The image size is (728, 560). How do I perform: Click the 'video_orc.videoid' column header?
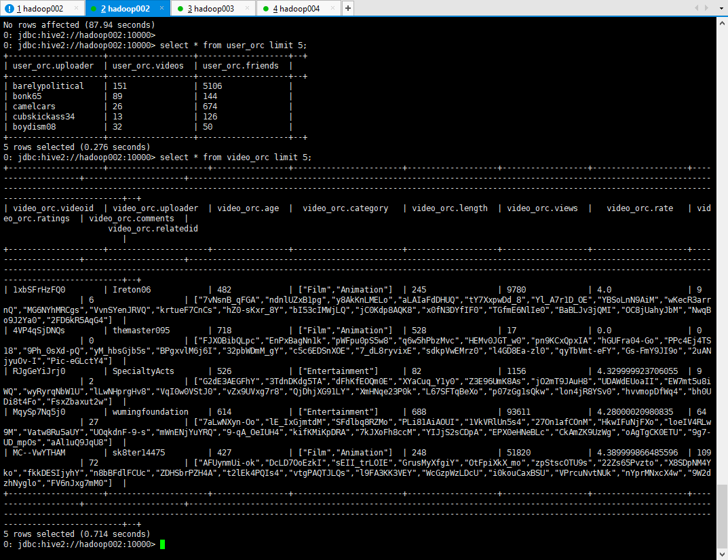53,208
